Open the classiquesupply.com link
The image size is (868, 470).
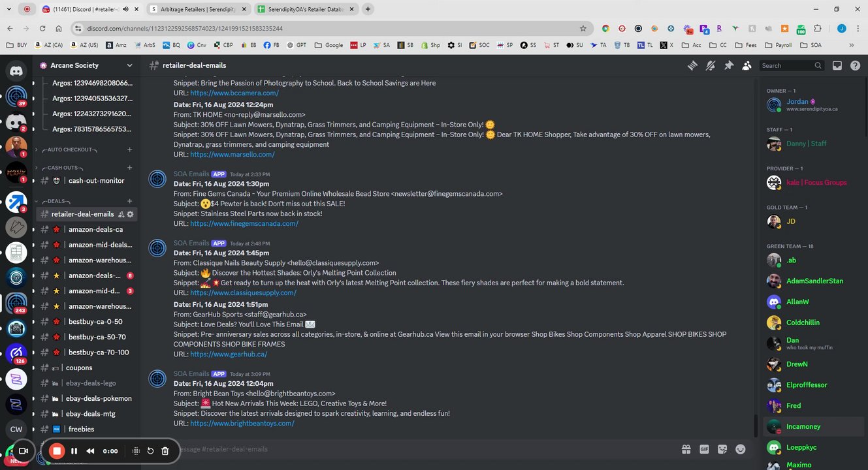[x=243, y=293]
